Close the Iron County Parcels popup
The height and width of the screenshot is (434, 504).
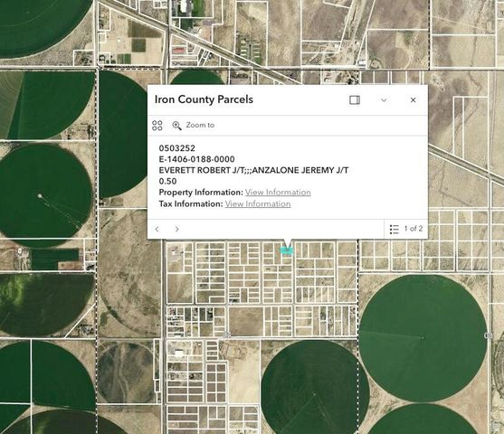coord(413,99)
